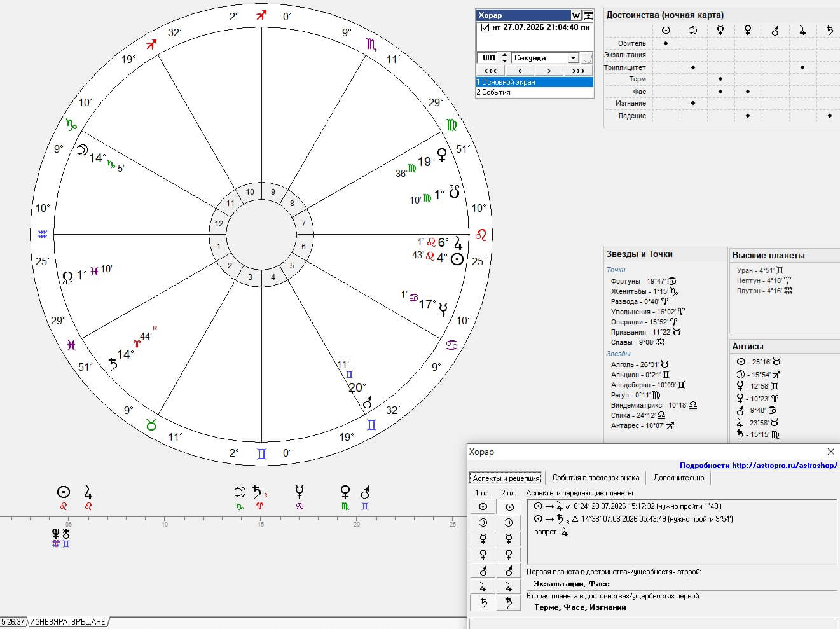Click the < step back time button
The width and height of the screenshot is (840, 629).
(520, 71)
